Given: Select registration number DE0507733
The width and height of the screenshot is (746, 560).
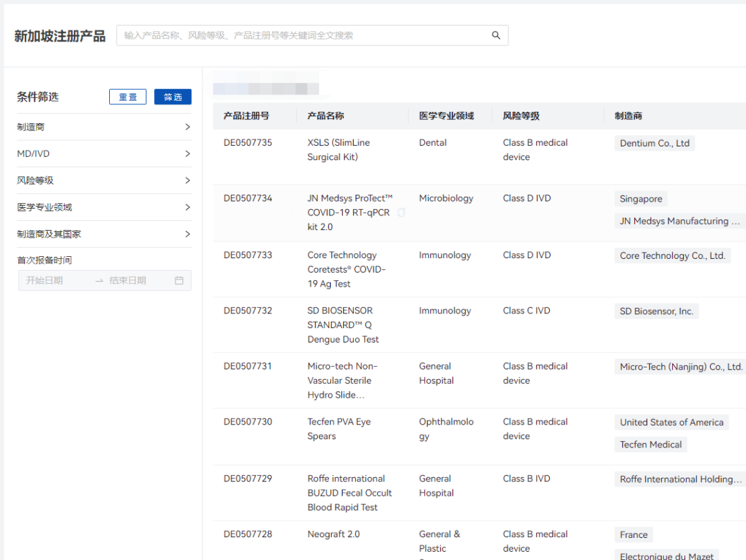Looking at the screenshot, I should click(248, 255).
